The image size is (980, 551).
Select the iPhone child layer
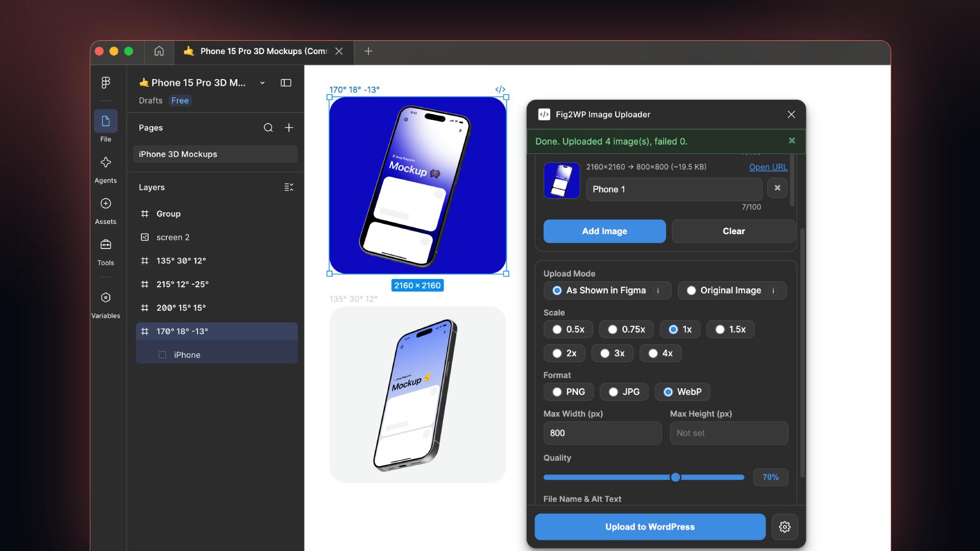[216, 355]
